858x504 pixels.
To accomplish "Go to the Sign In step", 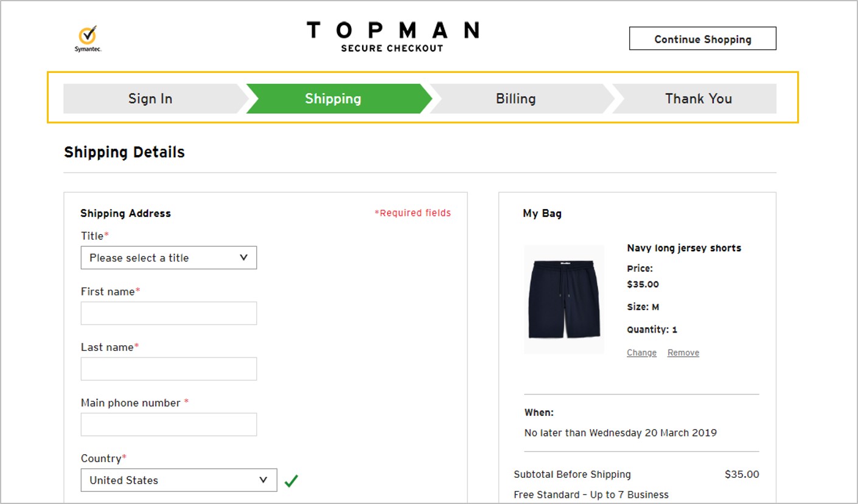I will pos(150,98).
